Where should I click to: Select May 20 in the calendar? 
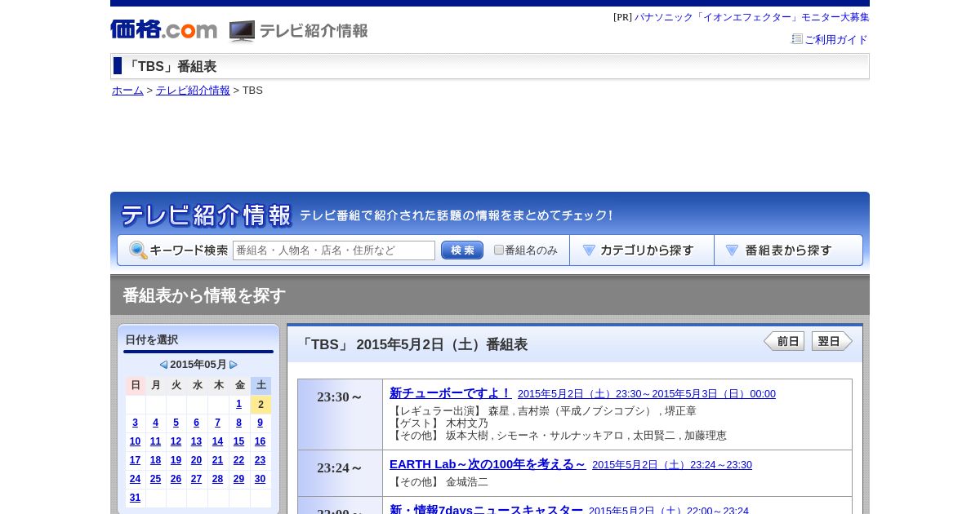pyautogui.click(x=196, y=460)
